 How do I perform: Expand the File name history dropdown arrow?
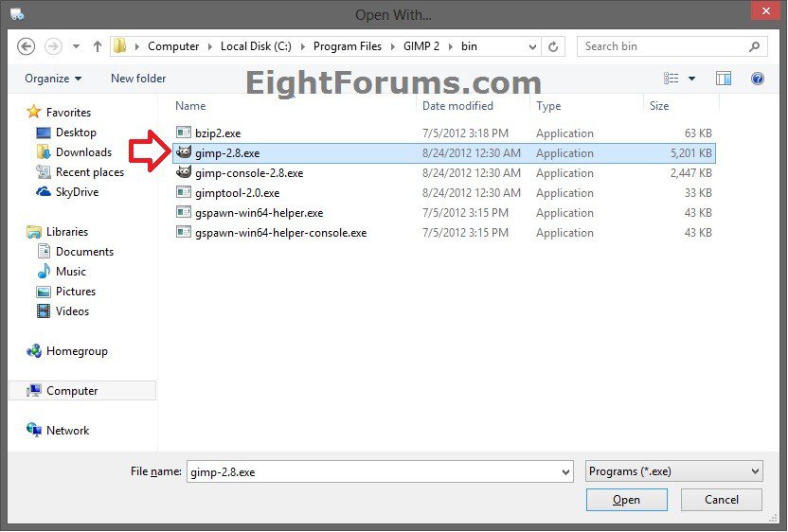point(565,471)
